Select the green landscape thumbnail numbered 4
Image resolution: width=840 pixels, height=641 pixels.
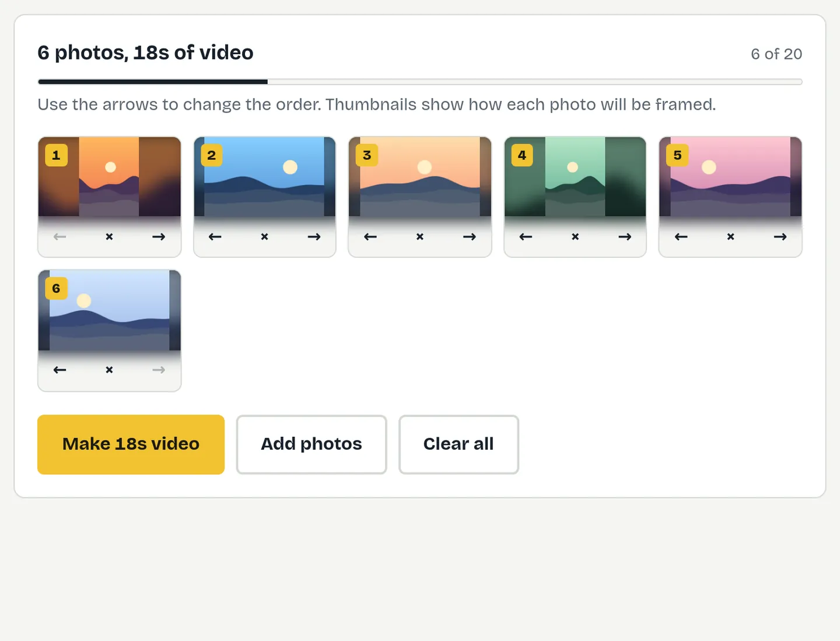click(x=575, y=177)
